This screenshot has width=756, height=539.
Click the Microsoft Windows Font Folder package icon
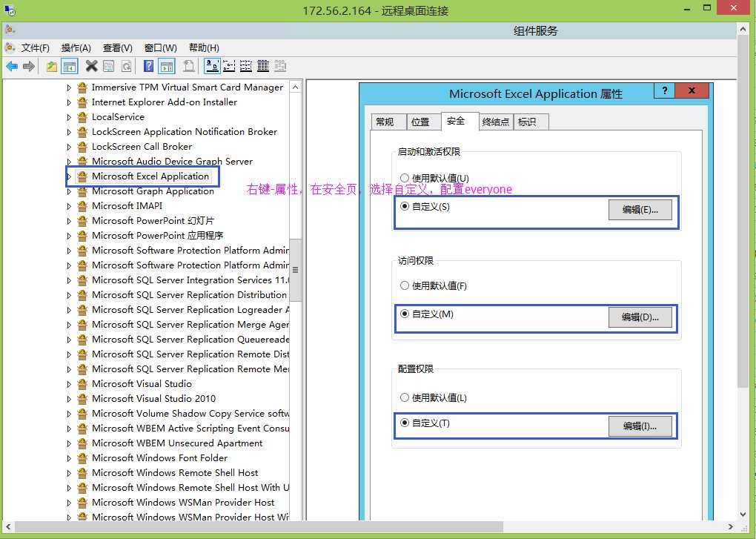[x=82, y=458]
